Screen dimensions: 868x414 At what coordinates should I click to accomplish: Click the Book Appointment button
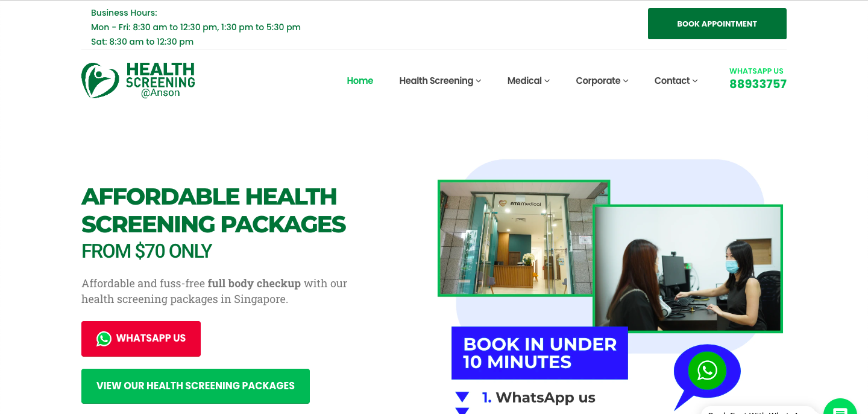coord(717,24)
